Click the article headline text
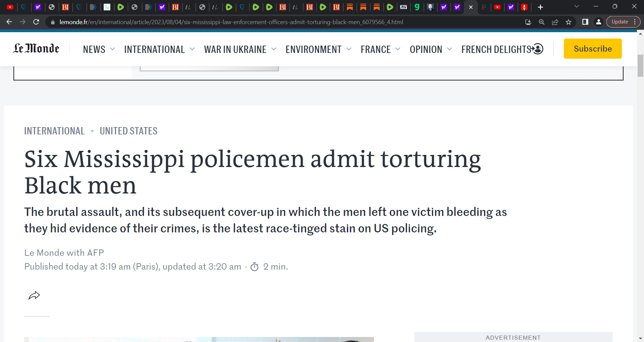 coord(253,172)
